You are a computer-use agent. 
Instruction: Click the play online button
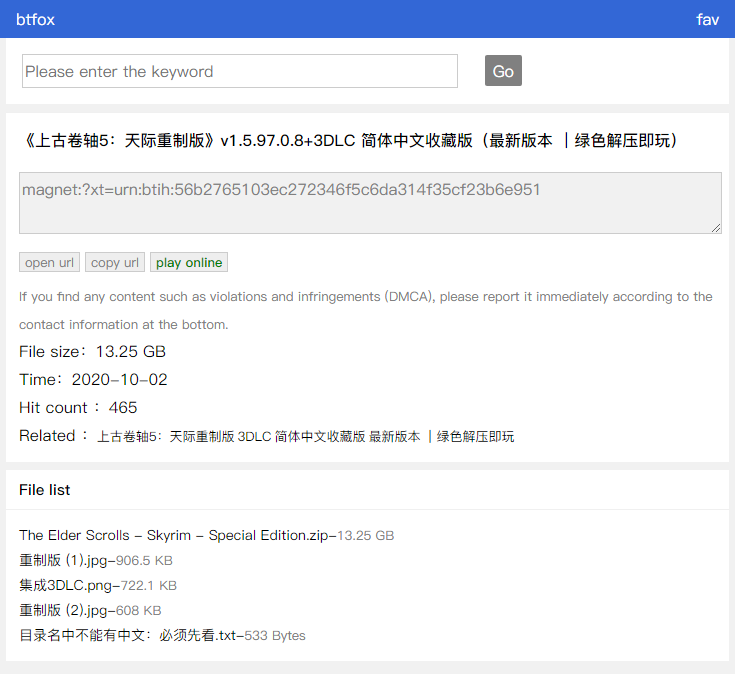tap(189, 262)
